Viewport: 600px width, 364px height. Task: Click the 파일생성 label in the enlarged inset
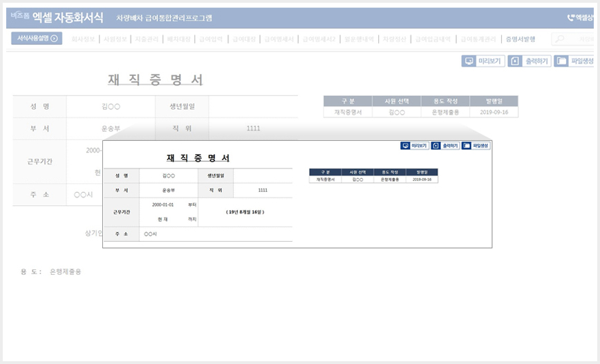[x=480, y=146]
